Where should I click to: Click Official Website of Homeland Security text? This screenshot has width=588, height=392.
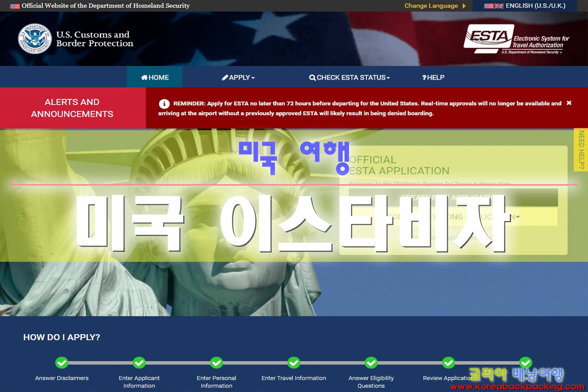(106, 6)
